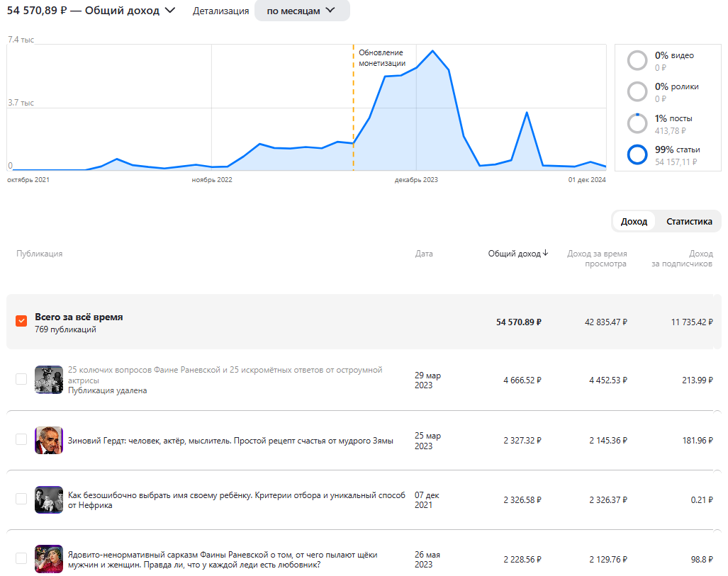This screenshot has height=576, width=728.
Task: Click the 26 мая 2023 date cell
Action: click(x=427, y=559)
